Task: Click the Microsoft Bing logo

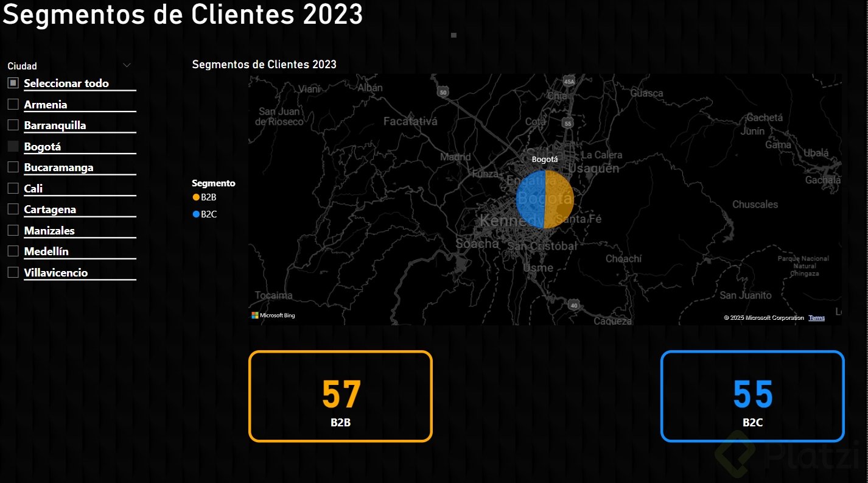Action: pos(273,316)
